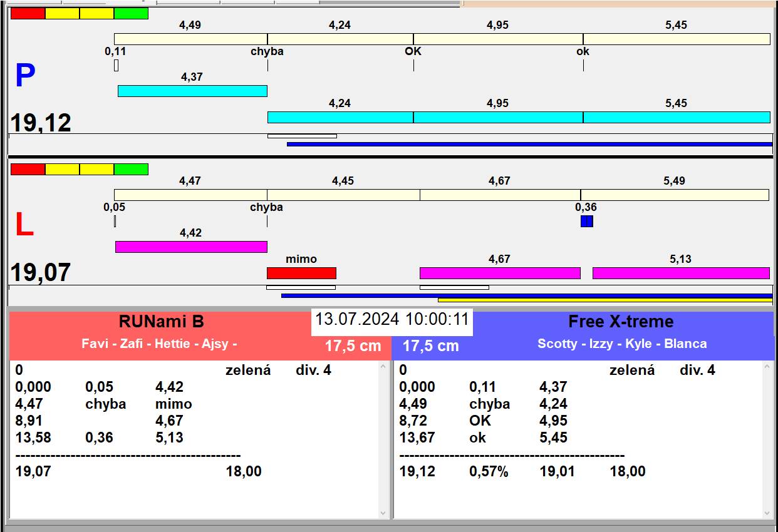Click the 'OK' pass label in lane P
The image size is (778, 532).
pos(413,51)
